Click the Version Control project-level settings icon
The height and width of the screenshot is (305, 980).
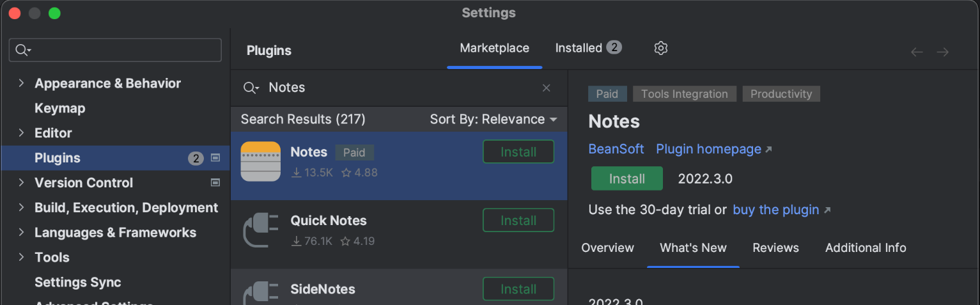pyautogui.click(x=215, y=183)
